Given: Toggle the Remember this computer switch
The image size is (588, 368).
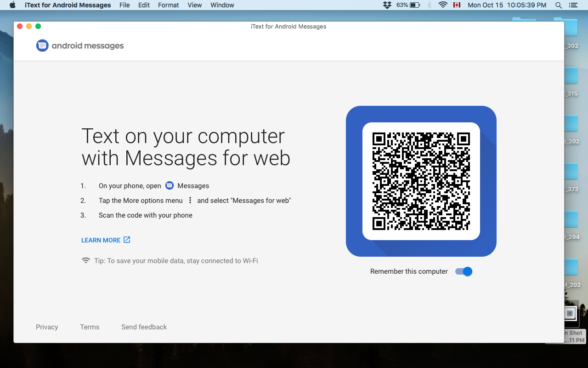Looking at the screenshot, I should point(464,271).
